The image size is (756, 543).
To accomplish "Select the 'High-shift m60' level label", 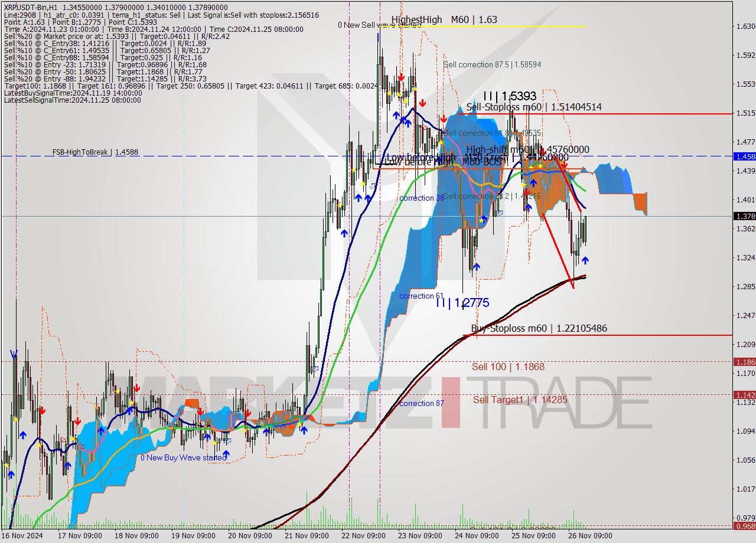I will tap(527, 149).
